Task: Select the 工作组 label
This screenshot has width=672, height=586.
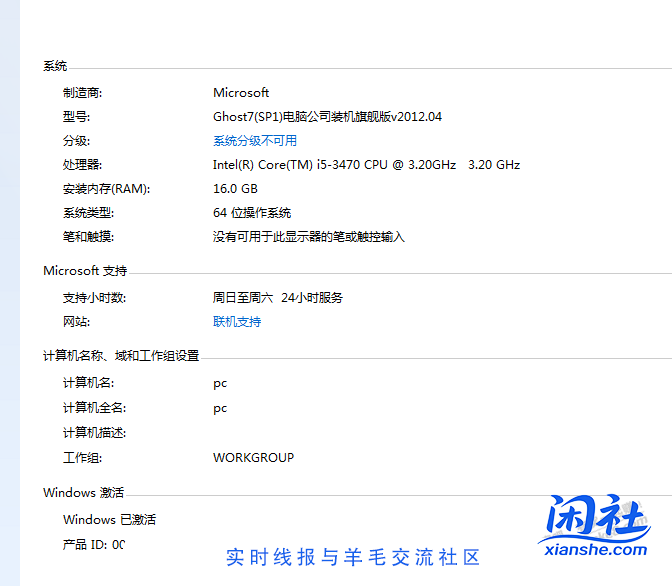Action: [x=82, y=457]
